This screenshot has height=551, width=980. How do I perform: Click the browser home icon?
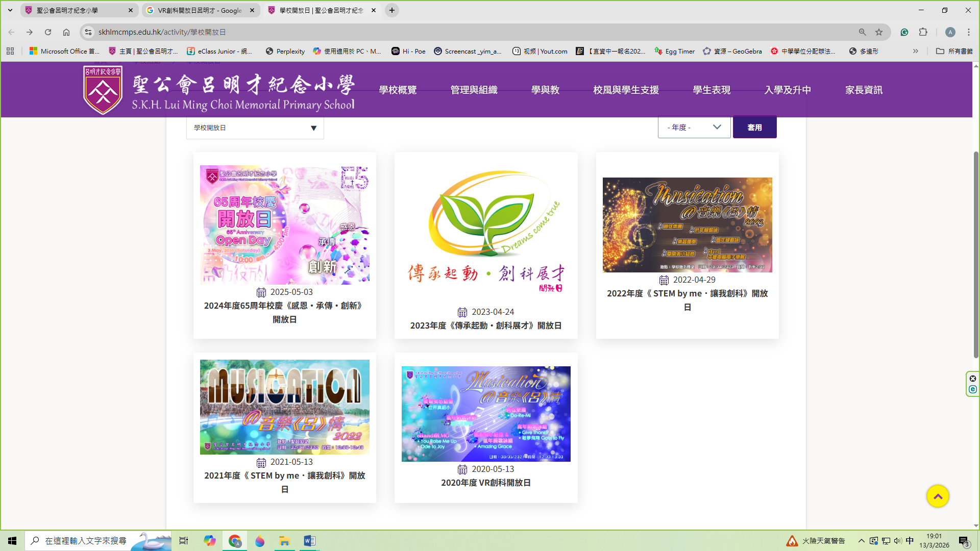tap(66, 32)
